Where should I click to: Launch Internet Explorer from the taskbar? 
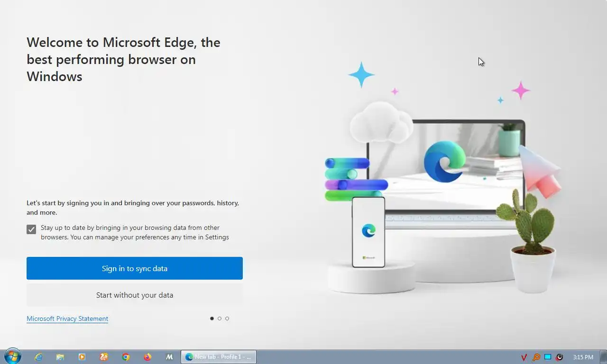coord(38,357)
